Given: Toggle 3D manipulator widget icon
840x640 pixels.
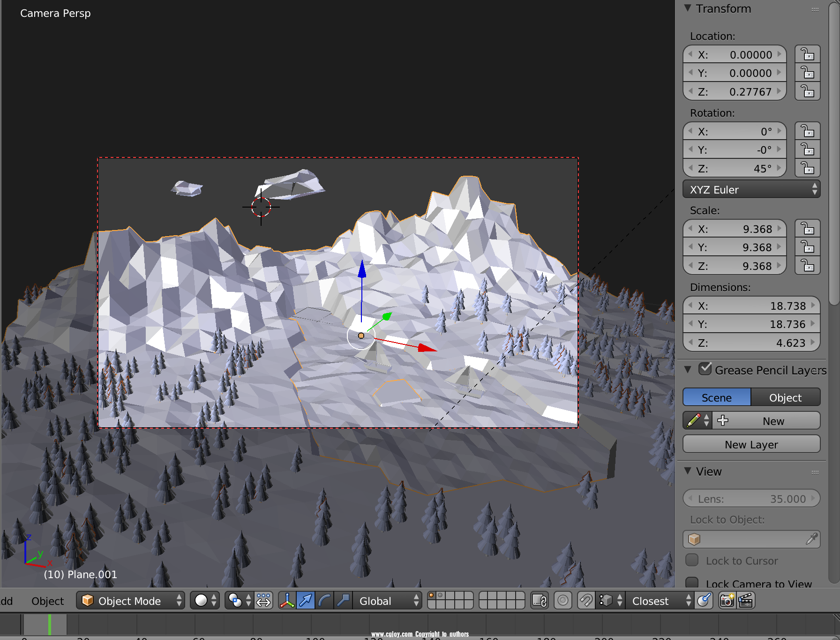Looking at the screenshot, I should point(287,601).
